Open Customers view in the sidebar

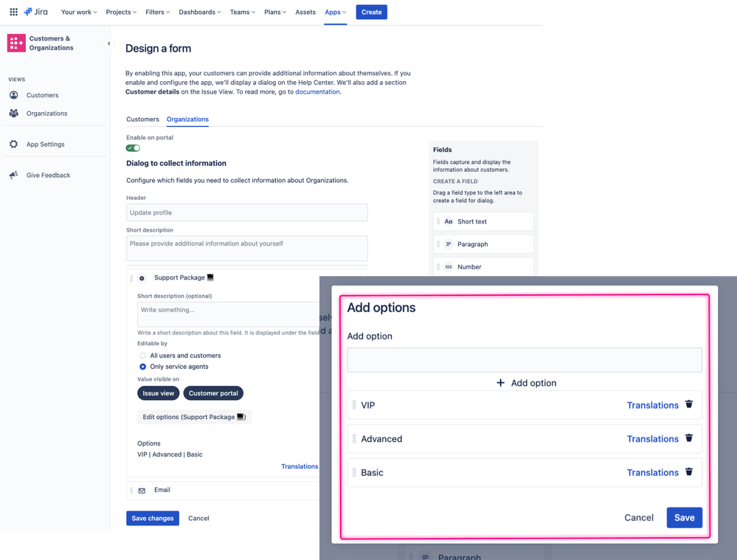coord(42,95)
